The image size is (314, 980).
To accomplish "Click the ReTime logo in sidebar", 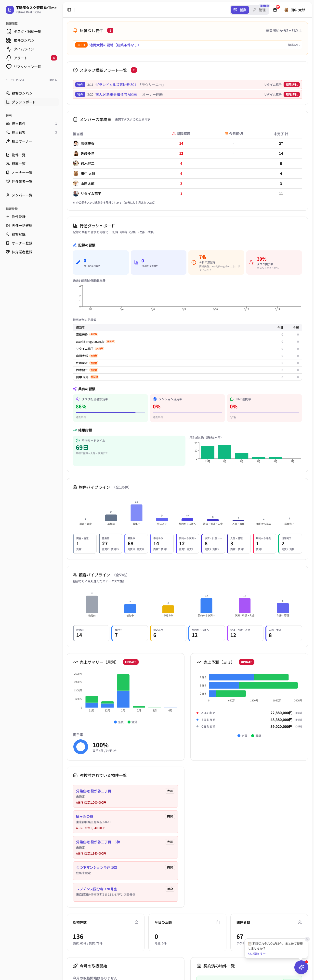I will pos(10,10).
